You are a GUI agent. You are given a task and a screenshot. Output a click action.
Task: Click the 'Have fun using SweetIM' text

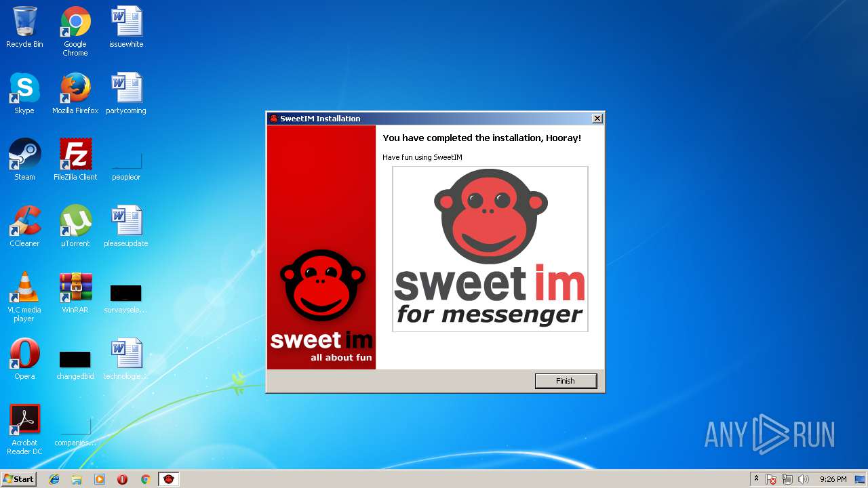pyautogui.click(x=422, y=157)
